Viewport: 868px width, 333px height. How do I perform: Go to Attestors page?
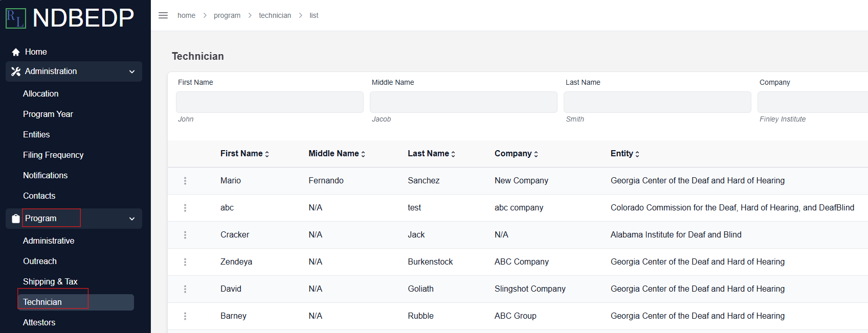coord(39,322)
